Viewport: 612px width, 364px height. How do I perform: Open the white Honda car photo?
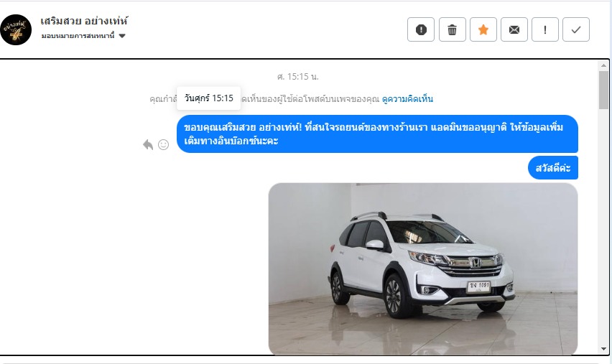pos(423,269)
